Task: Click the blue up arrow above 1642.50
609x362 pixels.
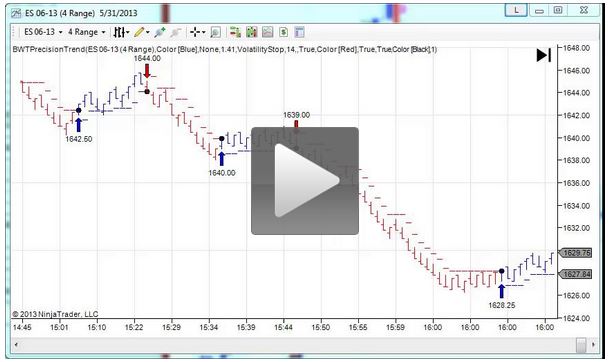Action: 79,125
